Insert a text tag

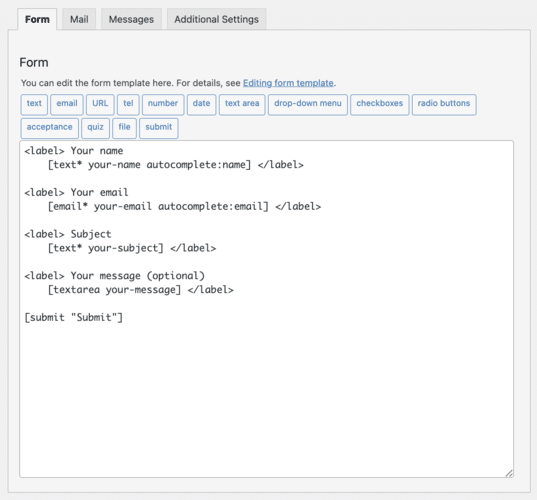tap(34, 104)
